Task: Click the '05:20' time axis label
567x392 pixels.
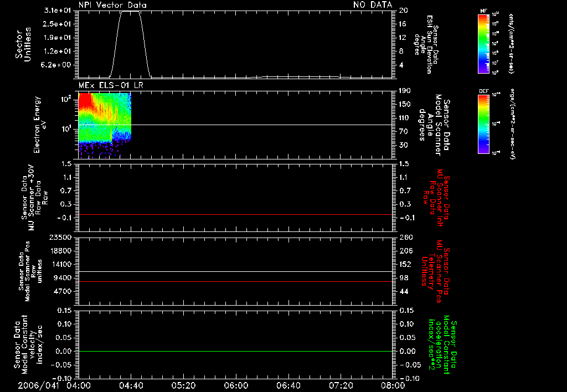Action: [183, 385]
